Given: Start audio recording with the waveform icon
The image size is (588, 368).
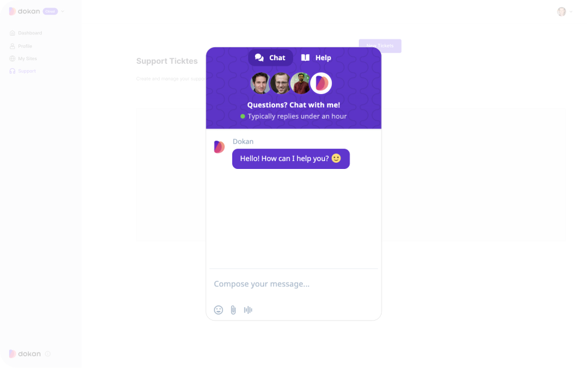Looking at the screenshot, I should [248, 310].
